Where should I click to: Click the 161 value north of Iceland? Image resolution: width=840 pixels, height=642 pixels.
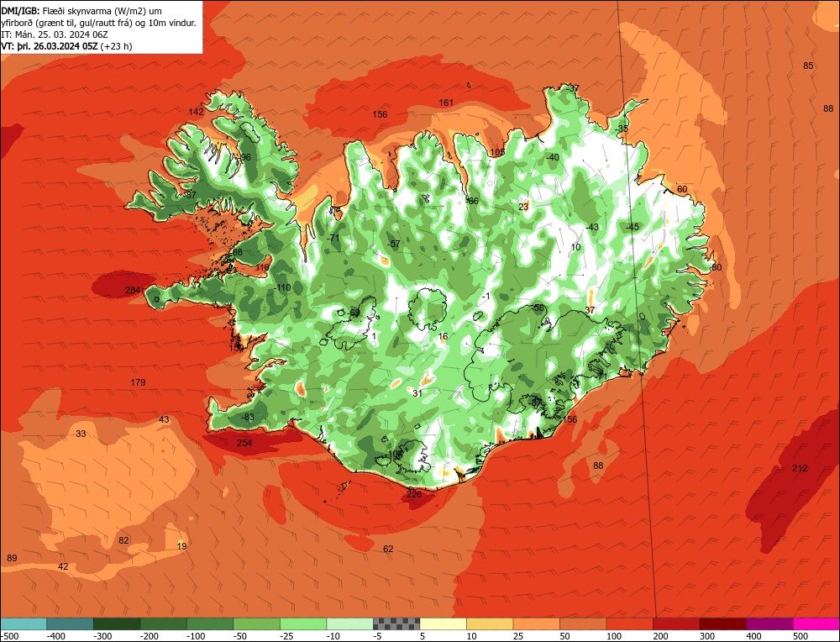(446, 103)
